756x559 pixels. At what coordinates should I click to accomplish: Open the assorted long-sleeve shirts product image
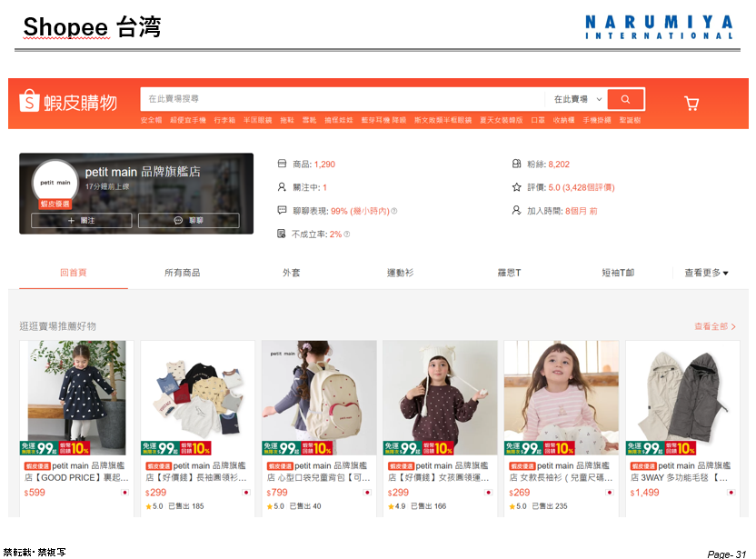click(x=198, y=397)
